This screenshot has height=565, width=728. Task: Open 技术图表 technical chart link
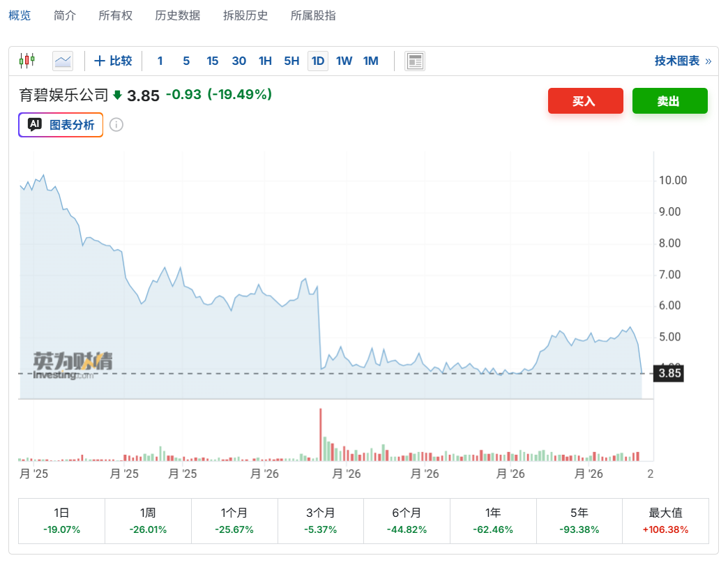pyautogui.click(x=683, y=61)
